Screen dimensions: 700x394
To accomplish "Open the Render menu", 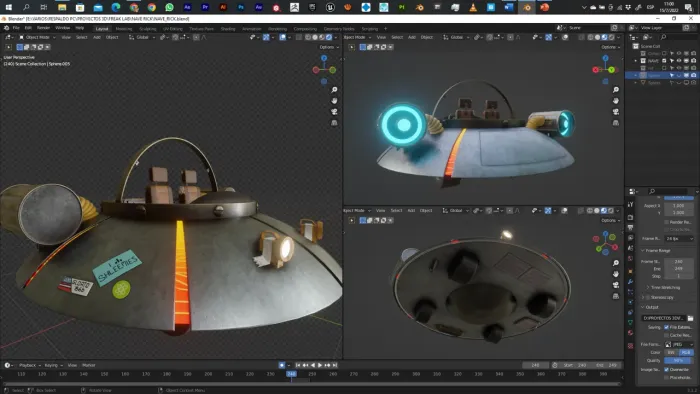I will pyautogui.click(x=43, y=28).
